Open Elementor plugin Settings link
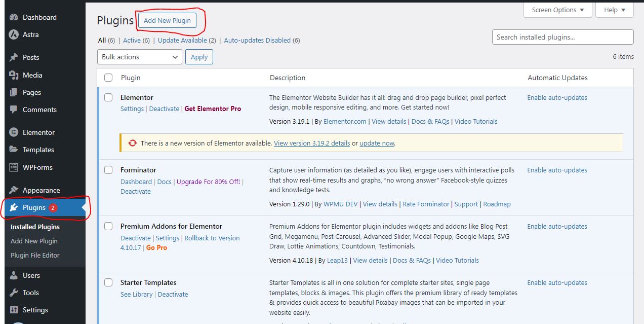644x324 pixels. pos(132,109)
